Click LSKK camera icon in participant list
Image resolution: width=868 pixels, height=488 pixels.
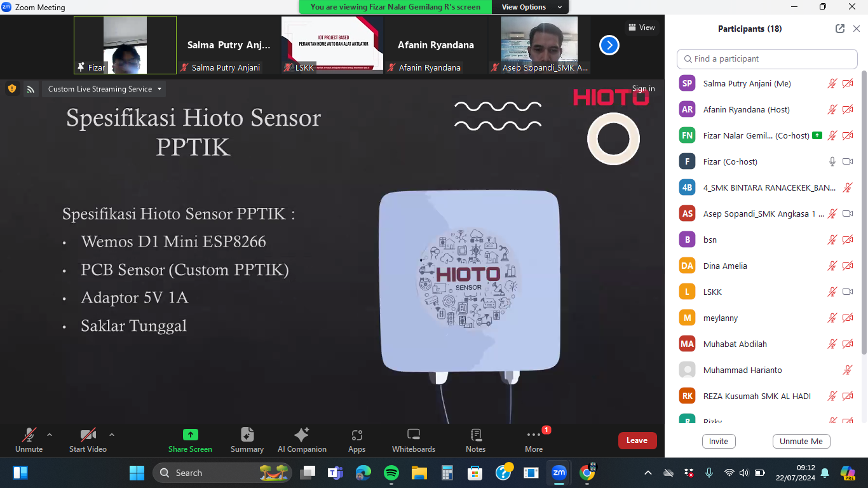tap(848, 292)
